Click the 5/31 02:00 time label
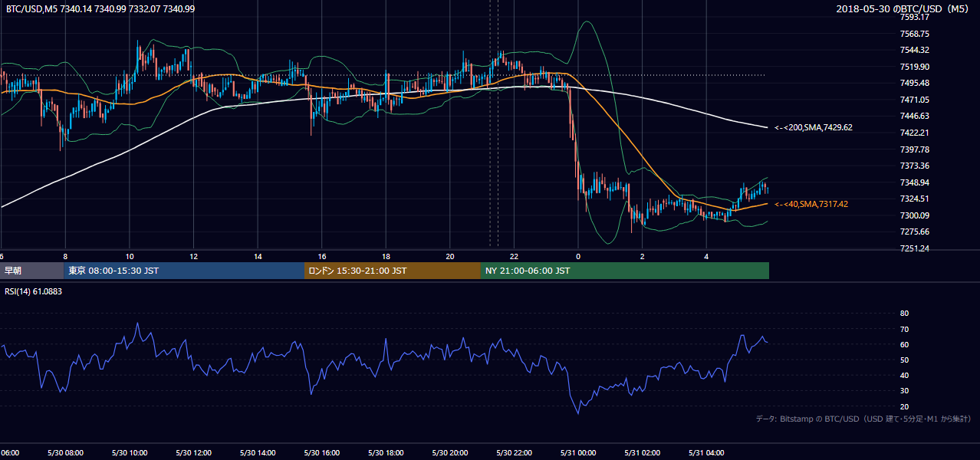 coord(642,453)
